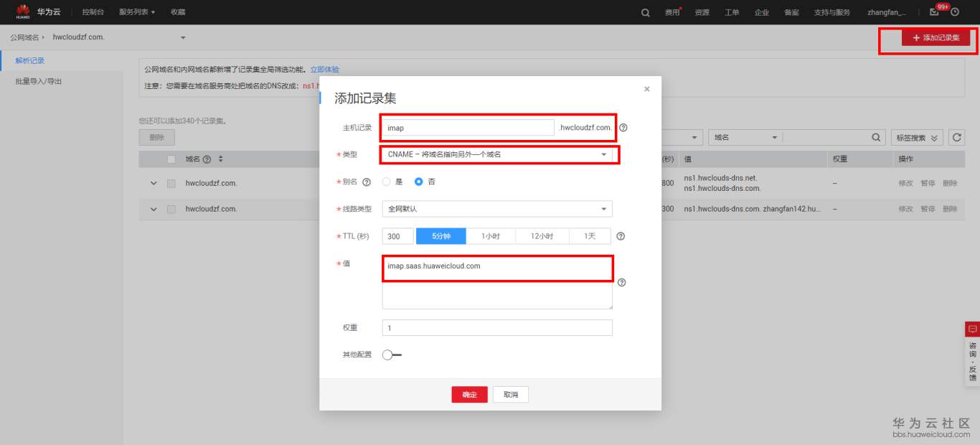Check the select-all checkbox in table header
The height and width of the screenshot is (445, 980).
[171, 159]
